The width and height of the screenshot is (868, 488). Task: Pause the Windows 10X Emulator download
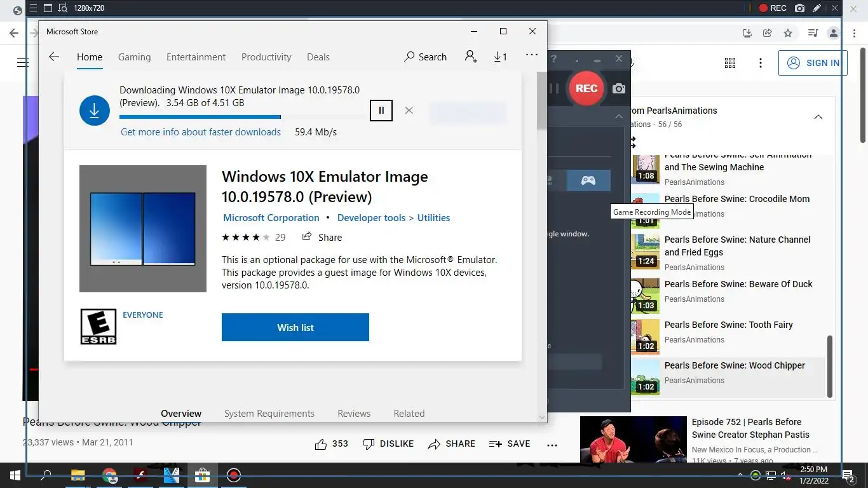381,110
